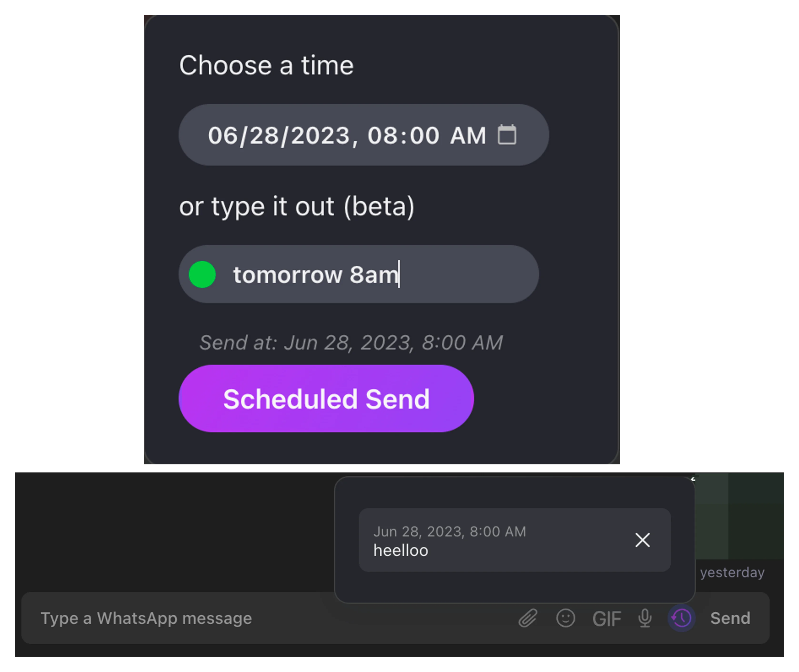Select the hour '08' in time field
The height and width of the screenshot is (672, 799).
382,136
